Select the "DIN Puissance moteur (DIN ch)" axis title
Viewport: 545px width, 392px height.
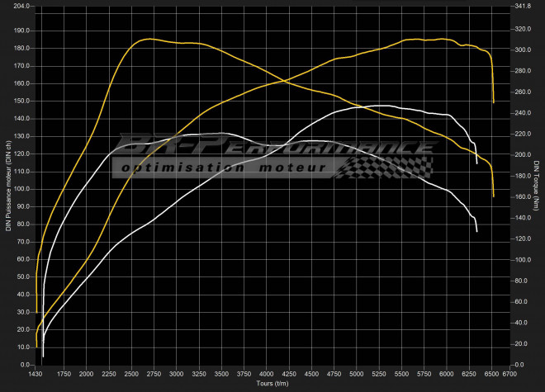click(8, 183)
